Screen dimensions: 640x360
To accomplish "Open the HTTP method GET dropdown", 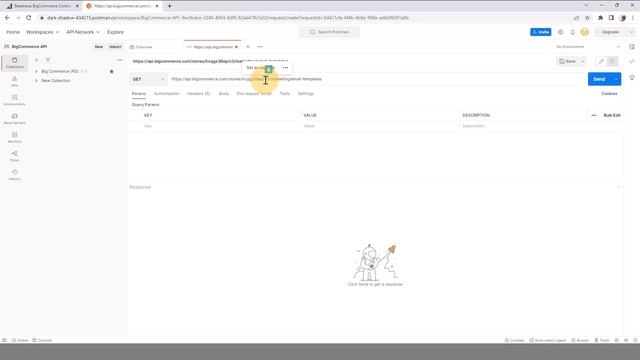I will click(148, 79).
